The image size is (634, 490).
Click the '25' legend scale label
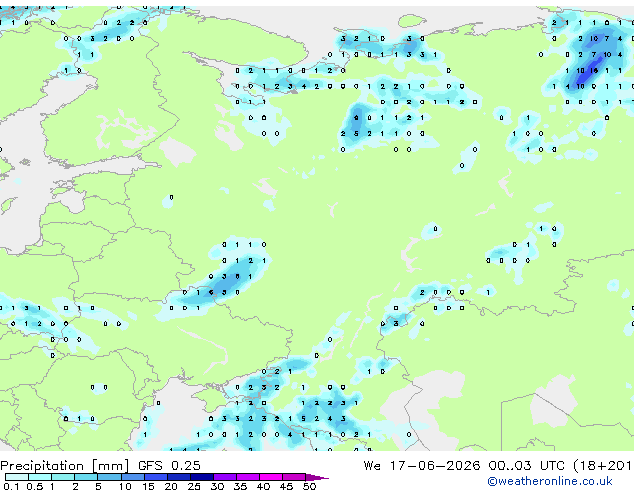(x=194, y=486)
